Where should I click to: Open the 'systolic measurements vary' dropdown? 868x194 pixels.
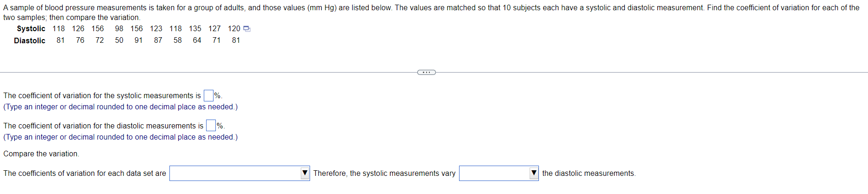tap(494, 173)
